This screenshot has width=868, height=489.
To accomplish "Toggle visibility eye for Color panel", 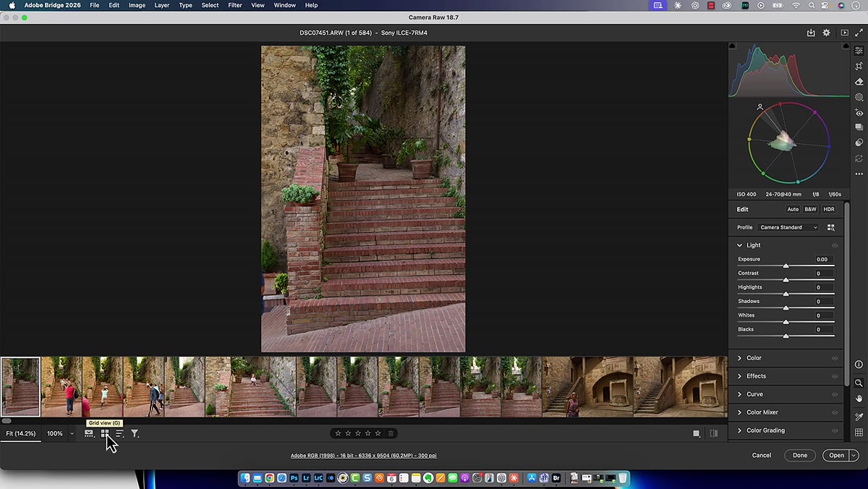I will pyautogui.click(x=835, y=358).
